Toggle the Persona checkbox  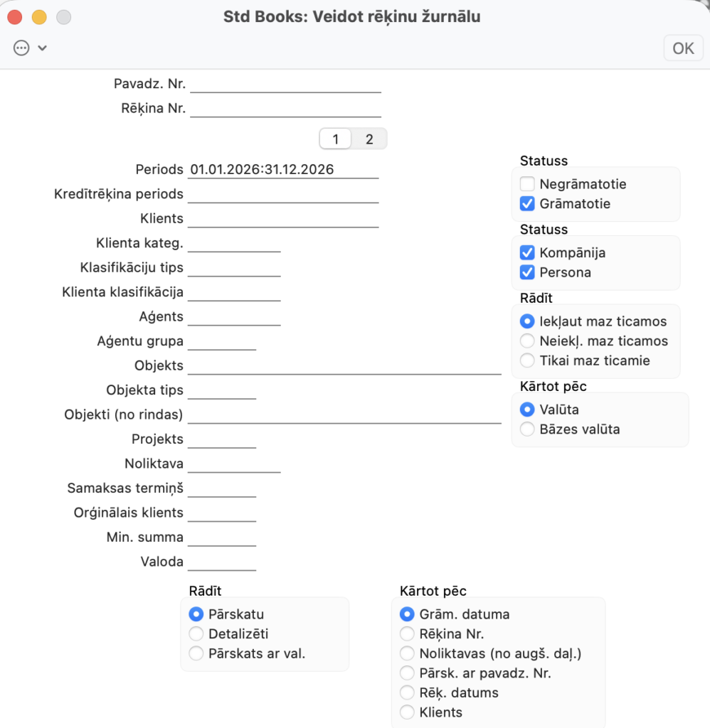click(527, 272)
